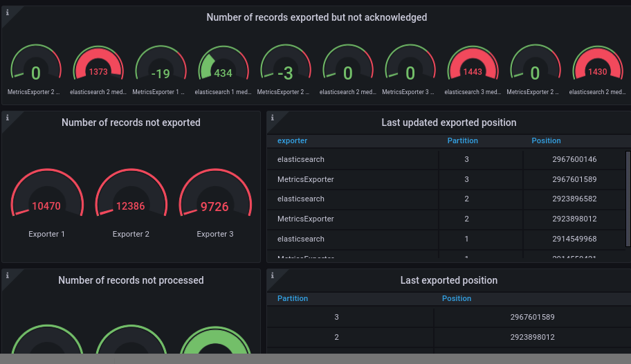This screenshot has height=364, width=631.
Task: Click the 'elasticsearch 3 med...' gauge label
Action: coord(473,92)
